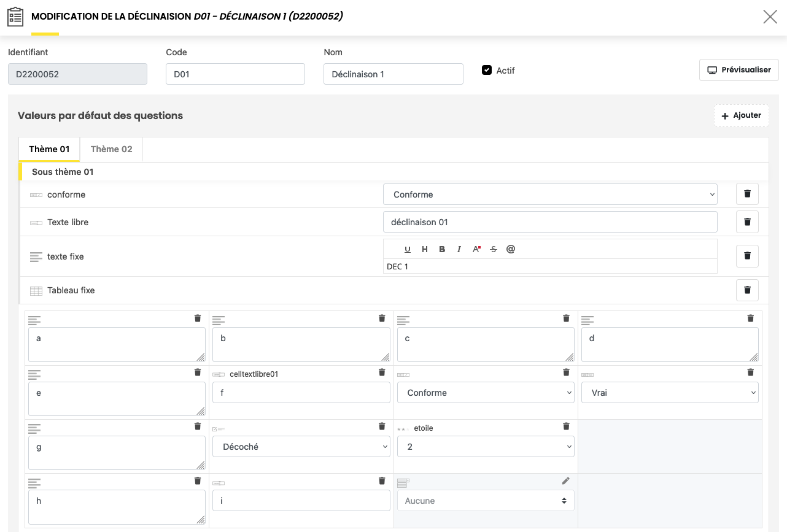
Task: Select the Thème 01 tab
Action: coord(49,149)
